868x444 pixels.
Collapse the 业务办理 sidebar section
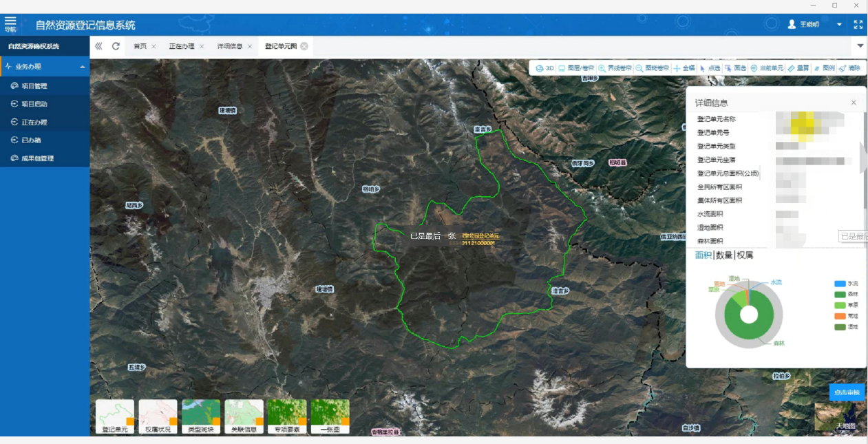83,67
